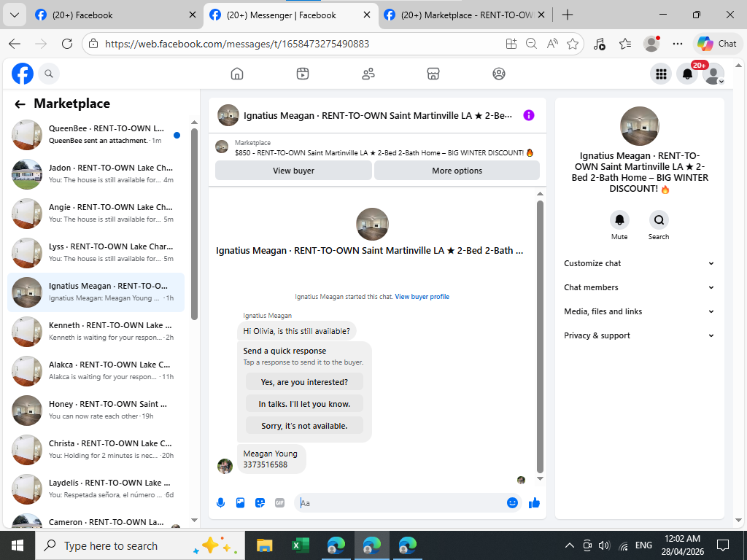Open Copilot Chat button in Edge
747x560 pixels.
(717, 44)
